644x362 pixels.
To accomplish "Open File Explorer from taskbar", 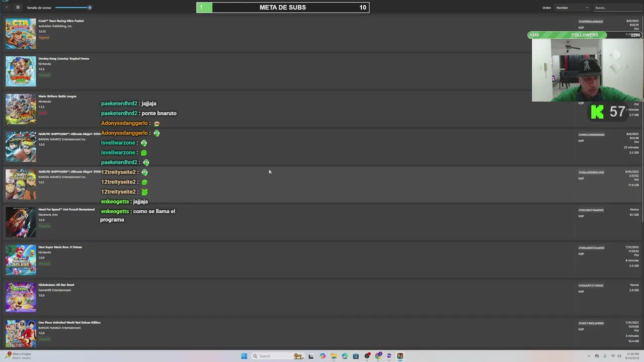I will coord(334,356).
